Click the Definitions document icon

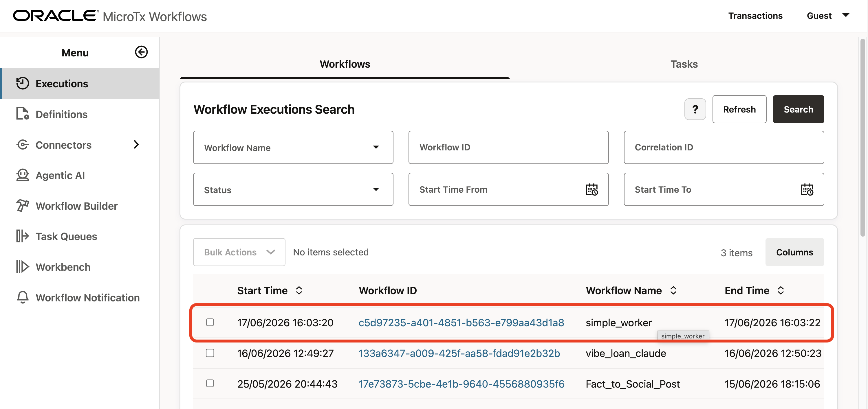coord(23,114)
